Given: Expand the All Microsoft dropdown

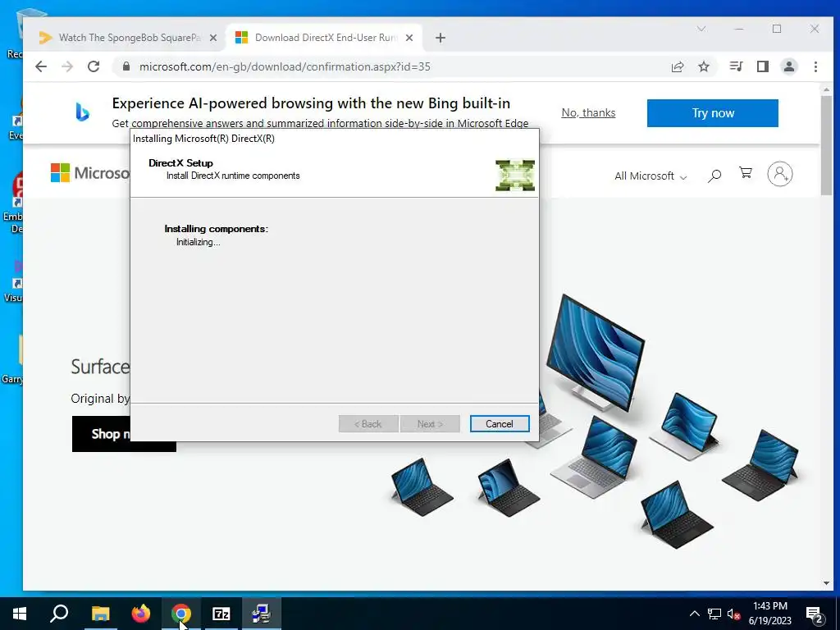Looking at the screenshot, I should [x=651, y=176].
